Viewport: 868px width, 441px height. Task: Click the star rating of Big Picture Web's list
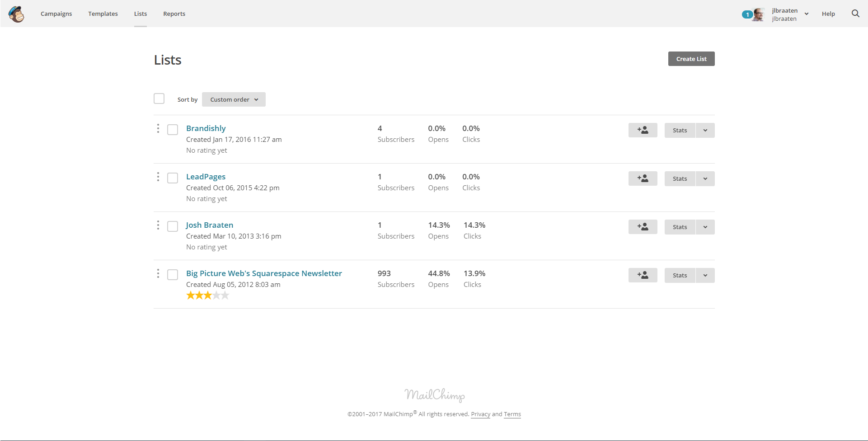[x=208, y=296]
